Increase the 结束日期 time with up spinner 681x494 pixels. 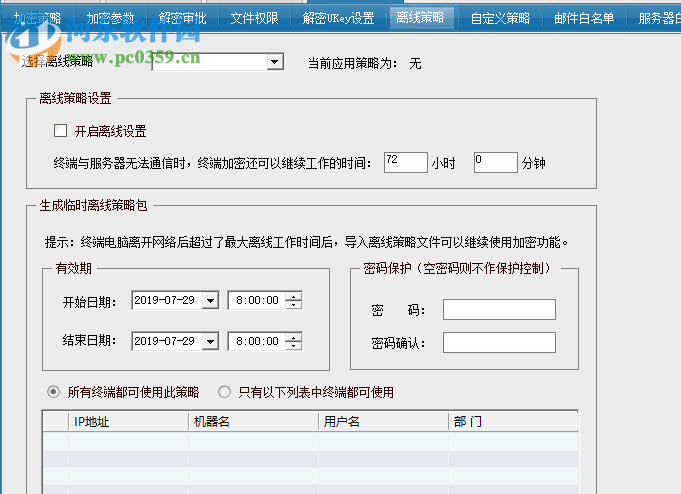click(x=294, y=337)
